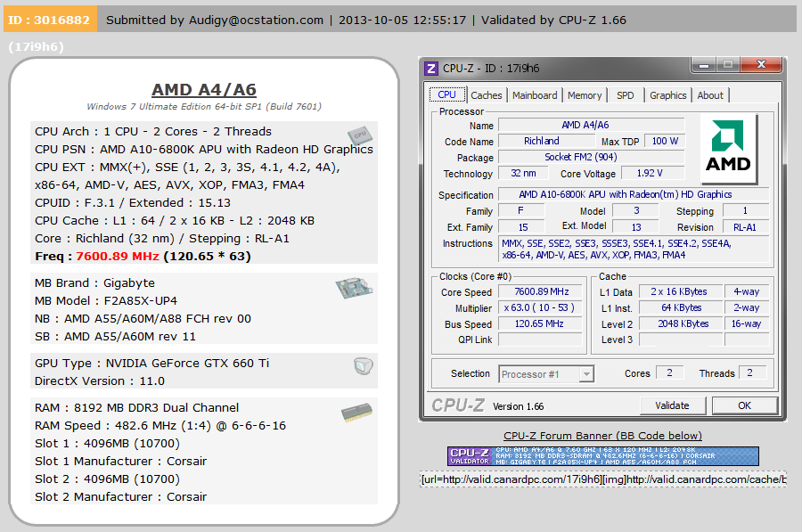Click the Package value Socket FM2 (904)
Screen dimensions: 802x532
pos(592,157)
